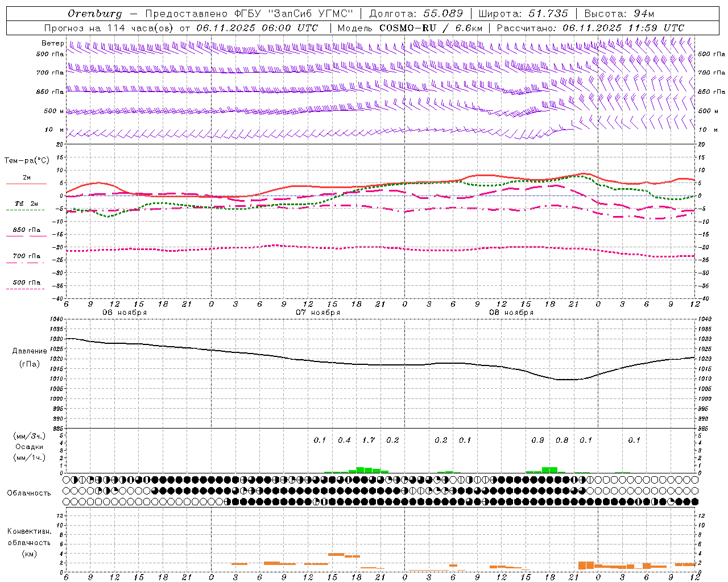Click the dotted pink line sample under legend '500 гПа'
Image resolution: width=728 pixels, height=582 pixels.
(26, 289)
